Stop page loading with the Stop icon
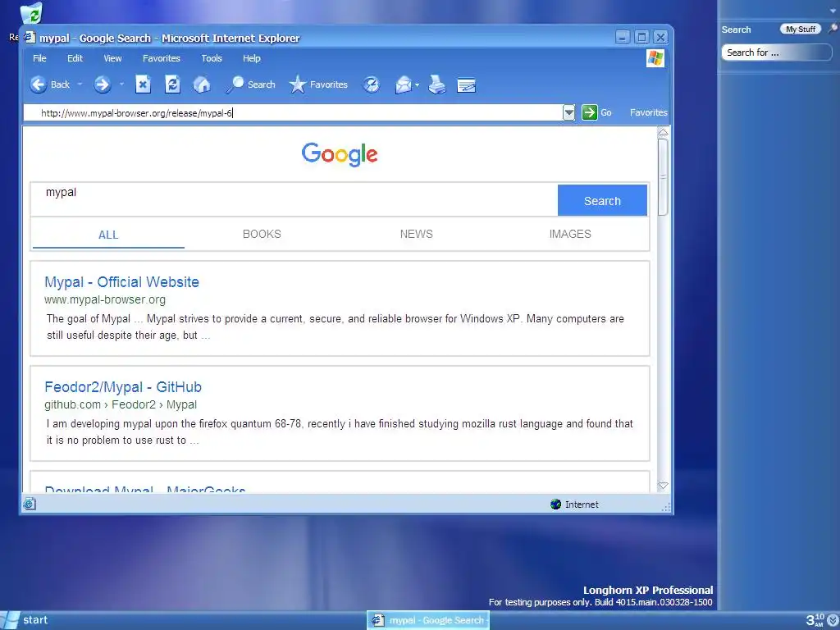Screen dimensions: 840x630 [x=143, y=84]
